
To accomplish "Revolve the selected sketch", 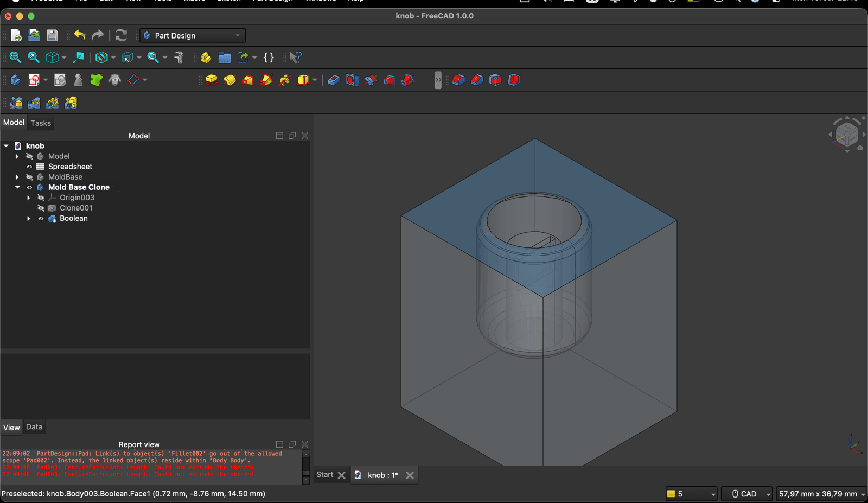I will point(229,80).
